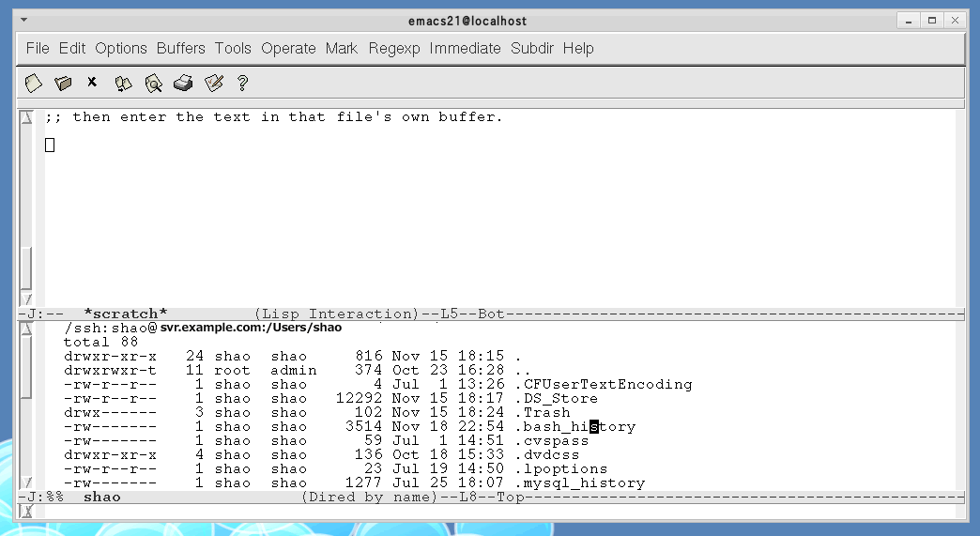Screen dimensions: 980x536
Task: Click the .lpoptions file name
Action: click(x=561, y=468)
